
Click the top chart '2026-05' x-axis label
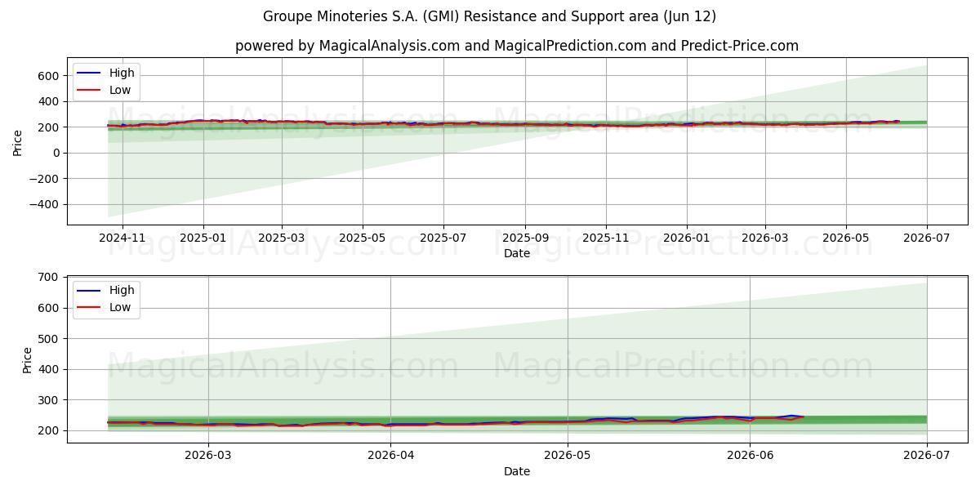click(845, 238)
